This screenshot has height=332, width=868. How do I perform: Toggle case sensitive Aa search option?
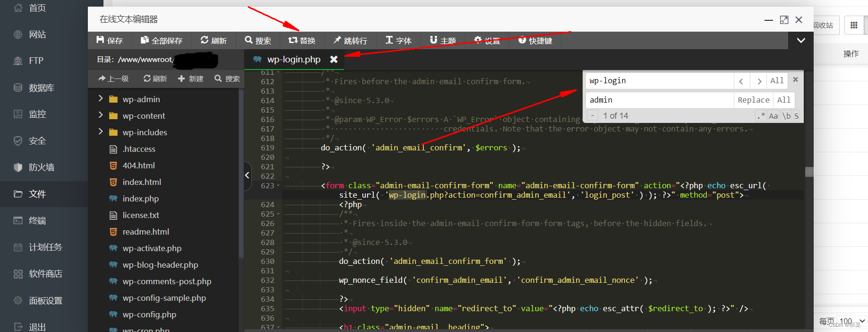[773, 116]
